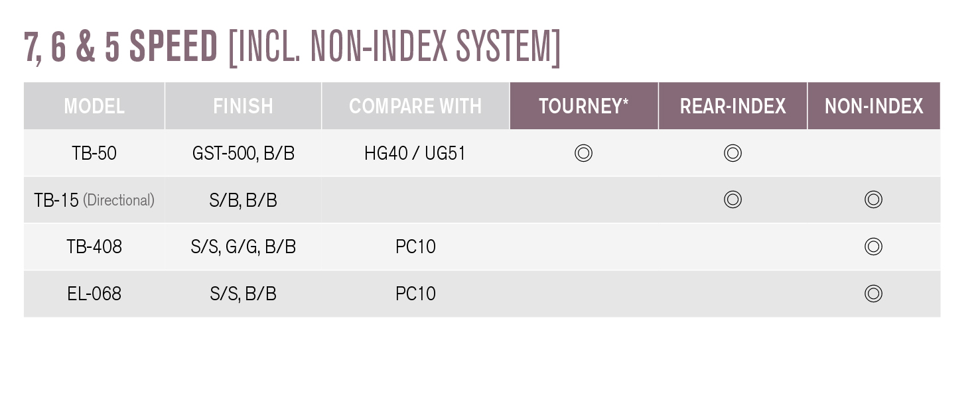The width and height of the screenshot is (980, 395).
Task: Click the MODEL column header
Action: pos(94,106)
